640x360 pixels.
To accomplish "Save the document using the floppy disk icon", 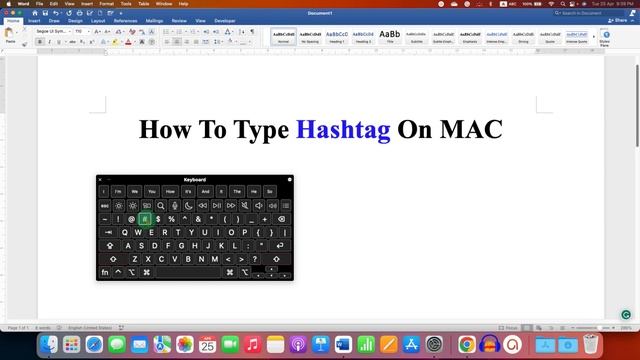I will tap(45, 13).
